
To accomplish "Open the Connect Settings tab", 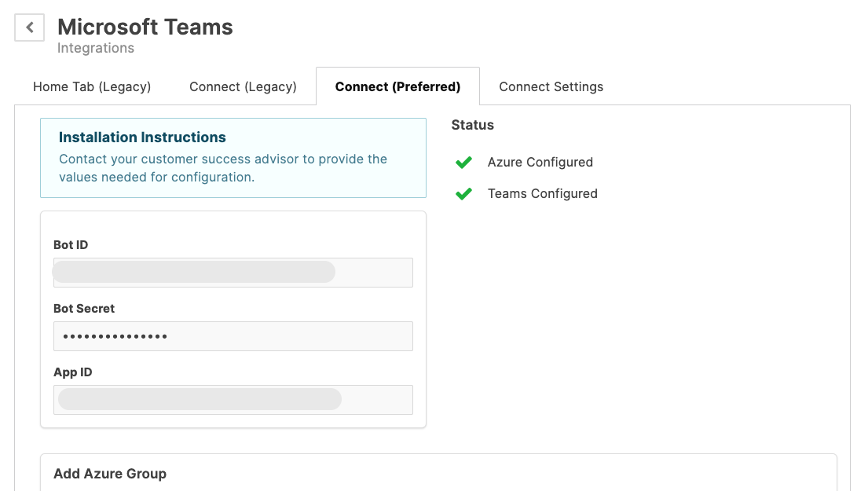I will click(551, 86).
